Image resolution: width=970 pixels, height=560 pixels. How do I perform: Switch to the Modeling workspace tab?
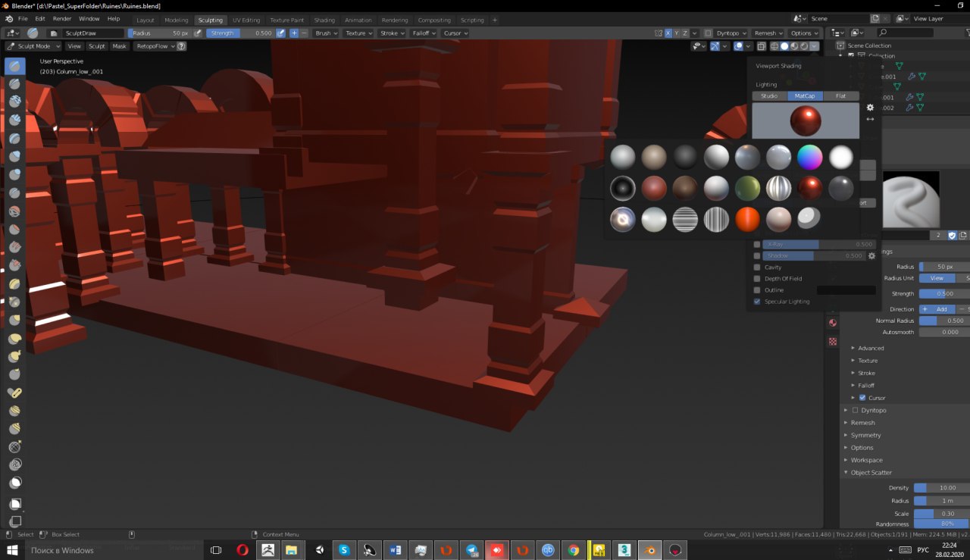tap(177, 20)
